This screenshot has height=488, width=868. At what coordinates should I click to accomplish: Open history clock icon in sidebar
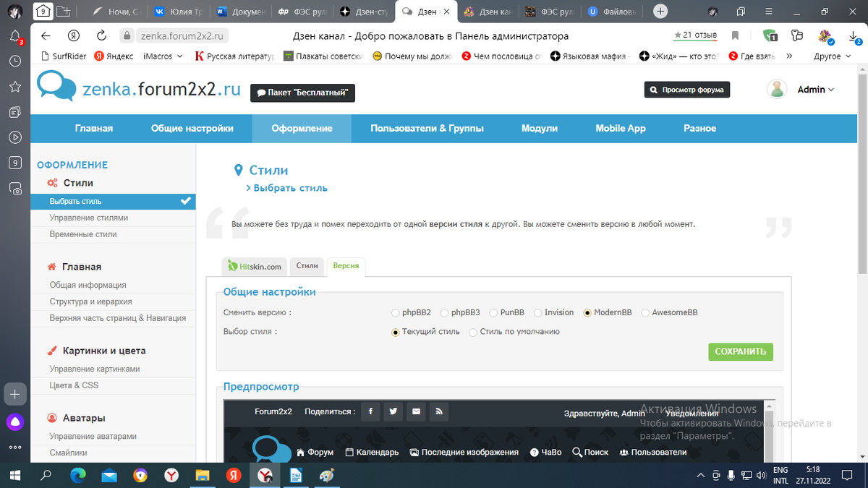15,62
